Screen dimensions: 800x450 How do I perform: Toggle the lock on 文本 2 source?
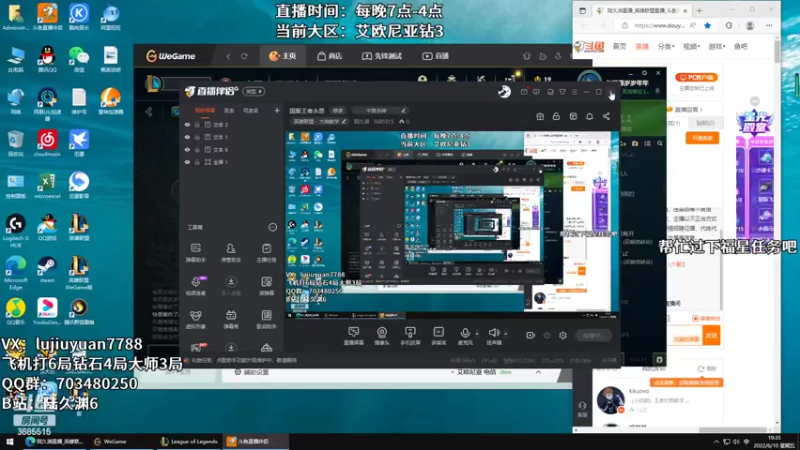point(197,124)
